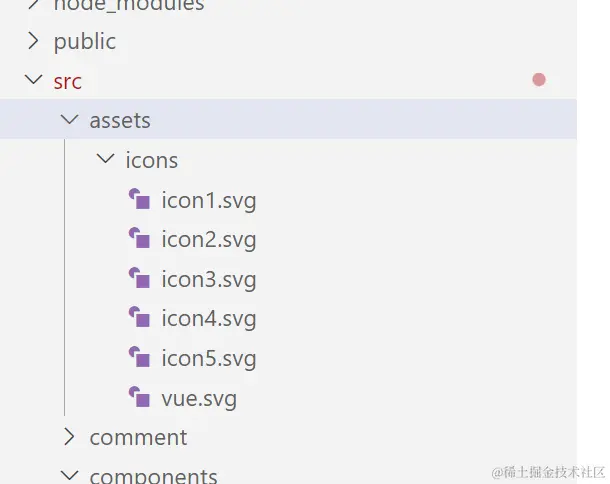Screen dimensions: 610x484
Task: Collapse the src folder chevron
Action: 33,80
